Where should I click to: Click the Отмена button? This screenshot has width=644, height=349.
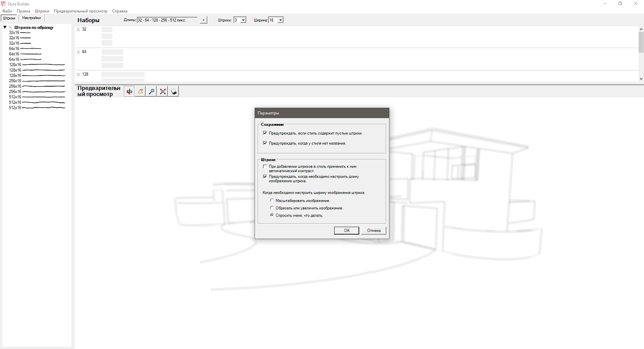374,231
